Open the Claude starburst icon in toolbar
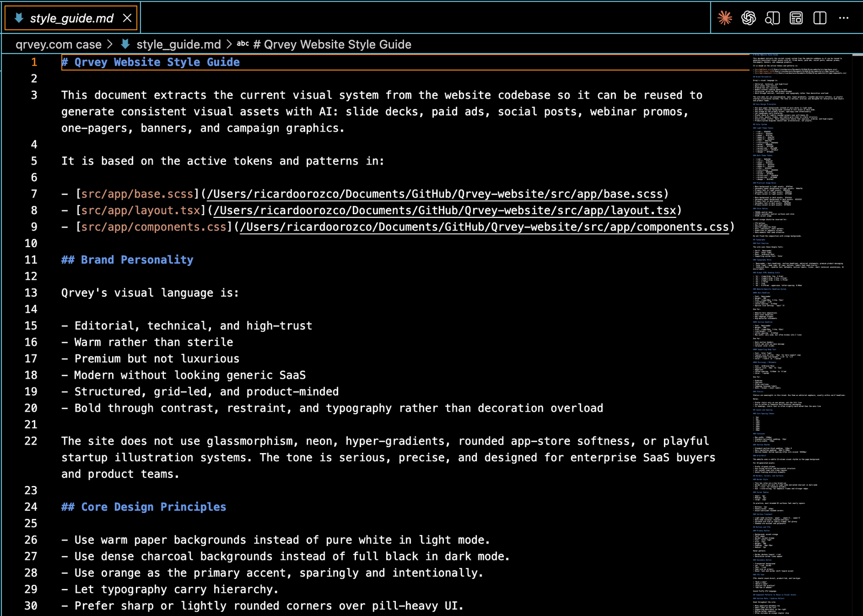The height and width of the screenshot is (616, 863). coord(725,18)
